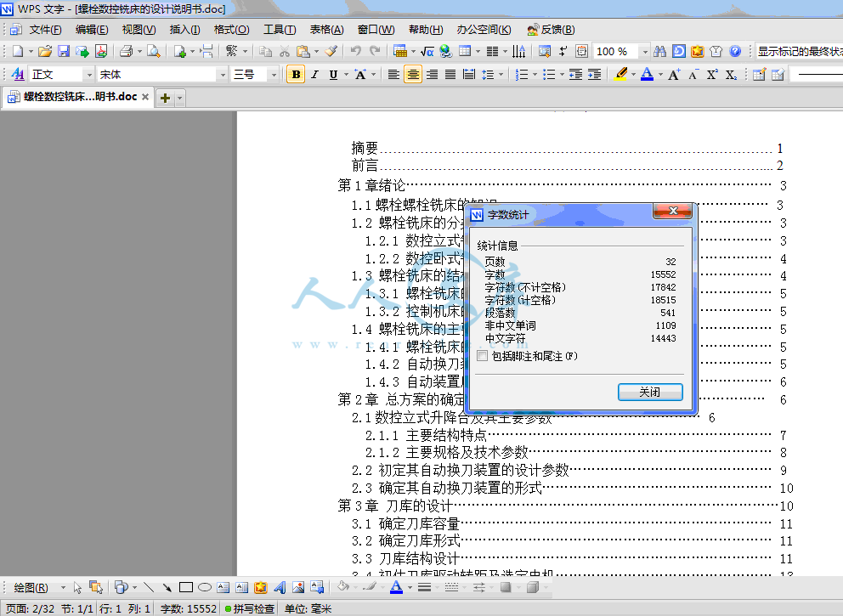Apply numbered list formatting
This screenshot has width=843, height=616.
coord(522,74)
